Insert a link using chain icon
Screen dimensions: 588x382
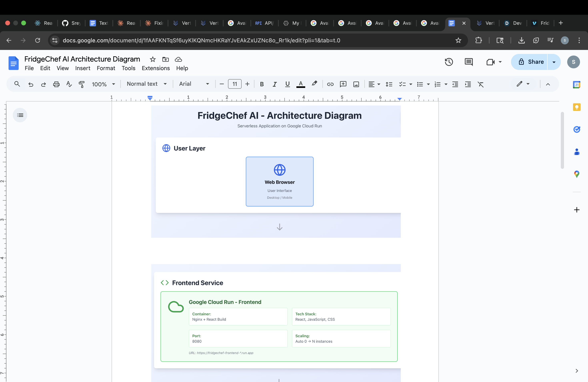330,84
